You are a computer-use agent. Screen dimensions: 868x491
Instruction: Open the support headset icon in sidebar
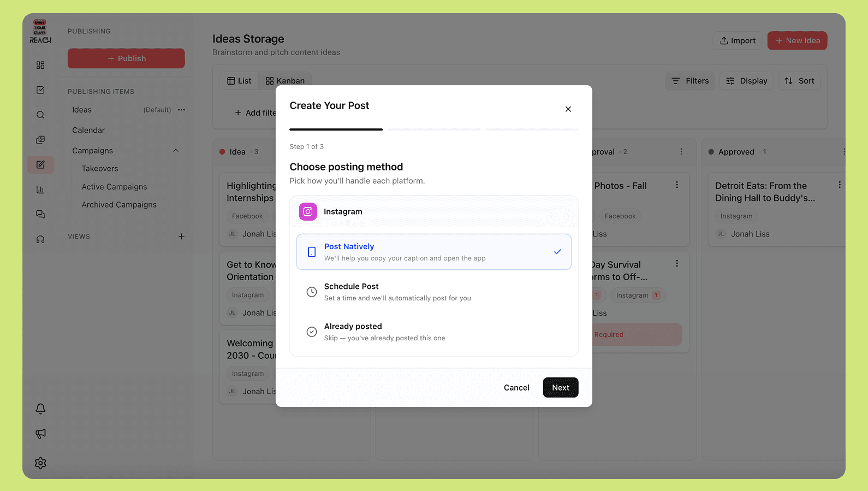tap(40, 239)
